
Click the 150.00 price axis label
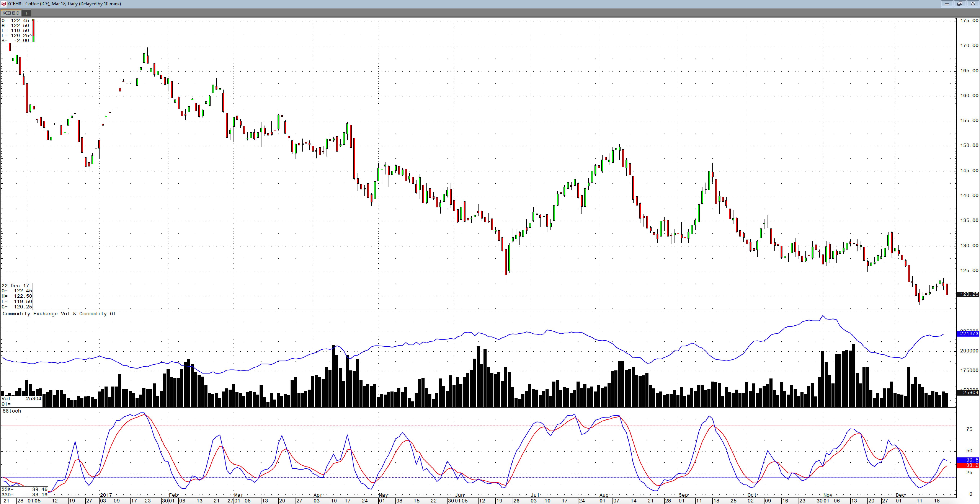[969, 145]
